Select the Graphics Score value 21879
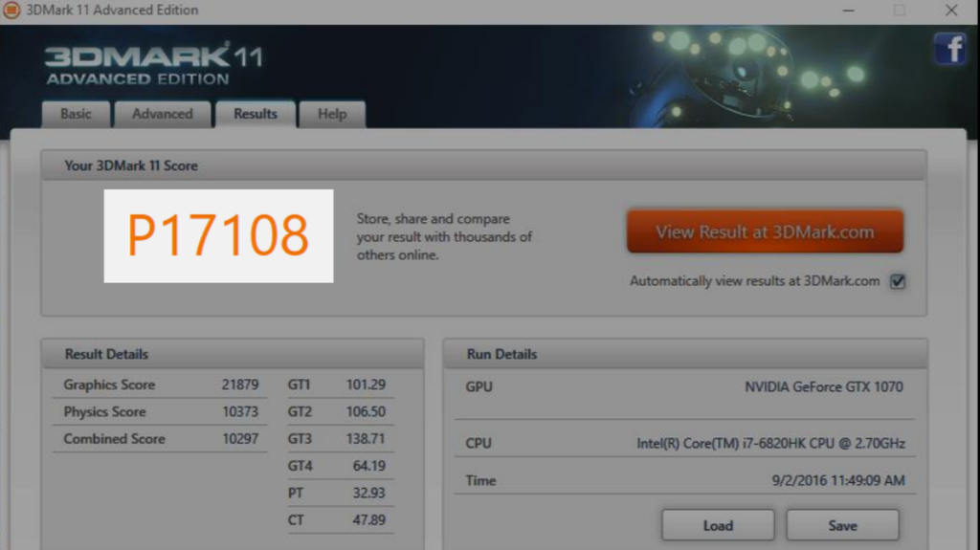This screenshot has height=550, width=980. pos(240,385)
